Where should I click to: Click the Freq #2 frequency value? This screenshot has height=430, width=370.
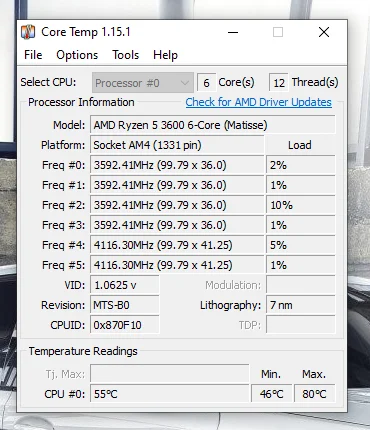177,205
